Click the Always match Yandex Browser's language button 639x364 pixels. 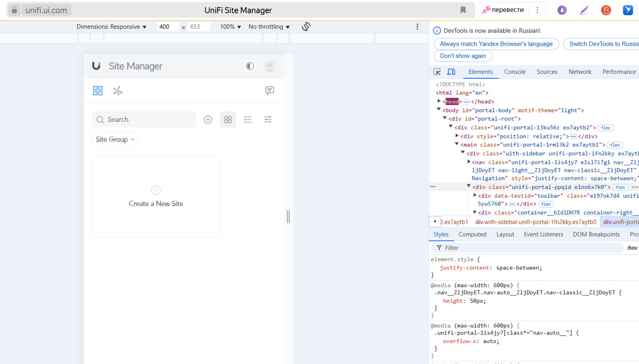click(x=496, y=44)
